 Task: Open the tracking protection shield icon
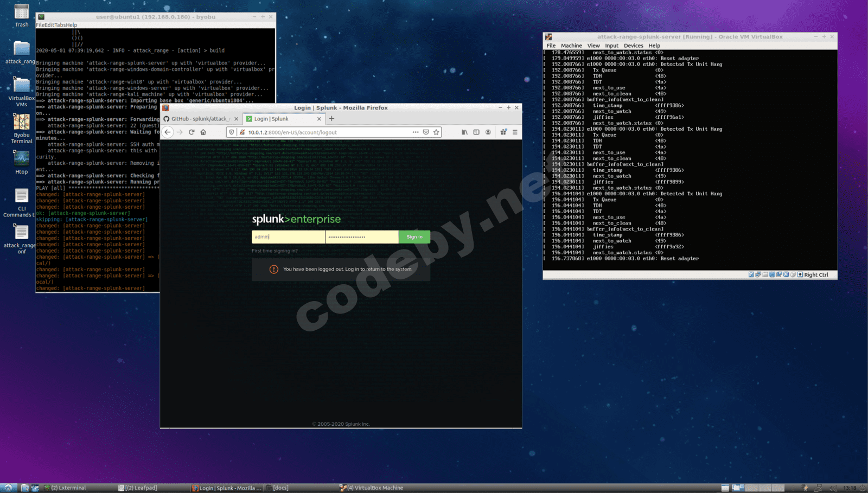pos(232,132)
